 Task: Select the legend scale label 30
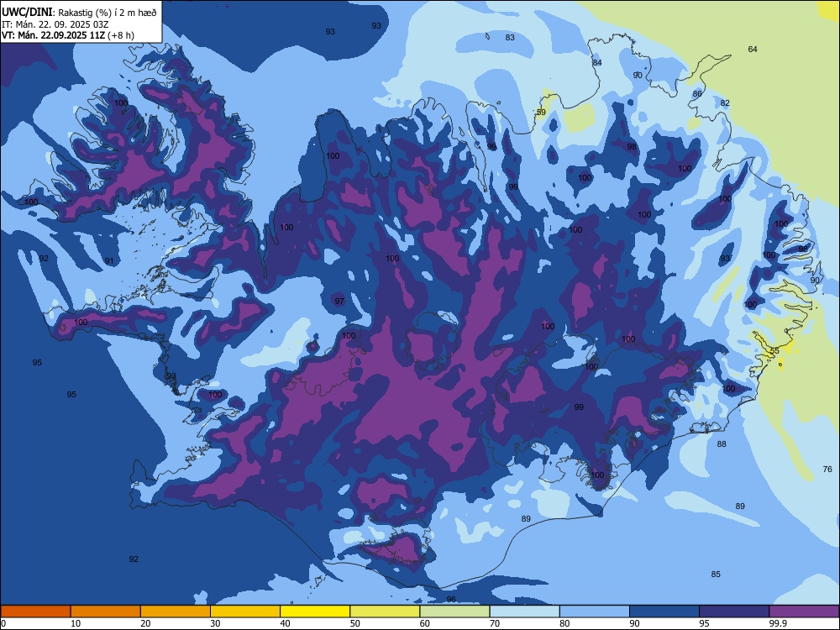[215, 623]
